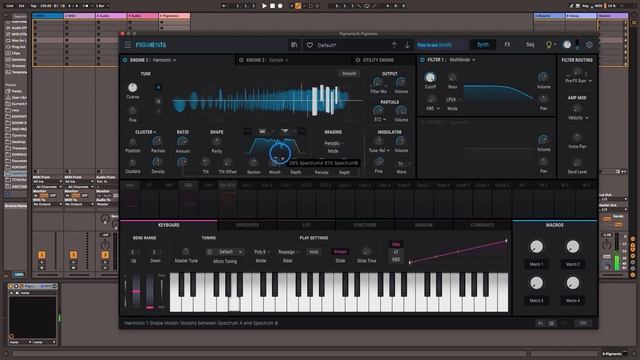Image resolution: width=640 pixels, height=360 pixels.
Task: Open the Envelopes modulation tab
Action: click(x=247, y=225)
